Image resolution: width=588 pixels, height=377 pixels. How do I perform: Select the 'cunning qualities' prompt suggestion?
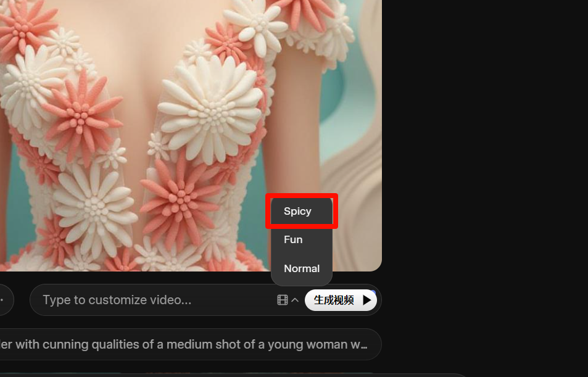point(185,344)
